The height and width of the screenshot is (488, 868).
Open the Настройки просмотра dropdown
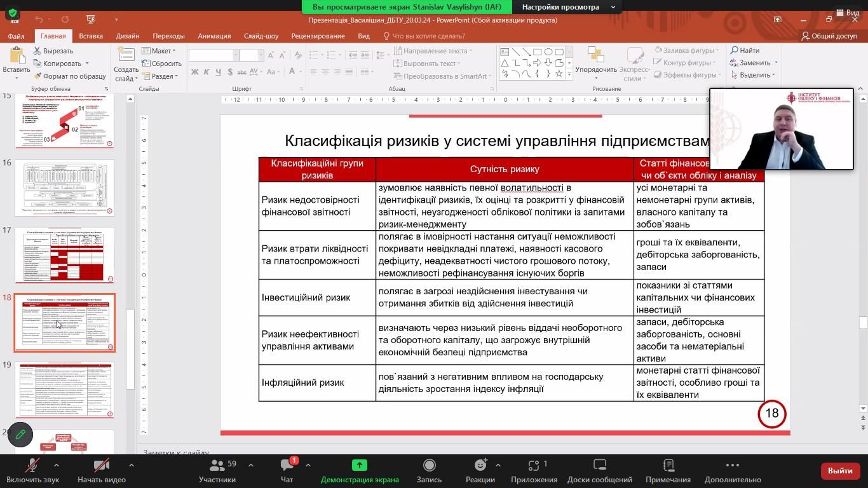pyautogui.click(x=568, y=7)
